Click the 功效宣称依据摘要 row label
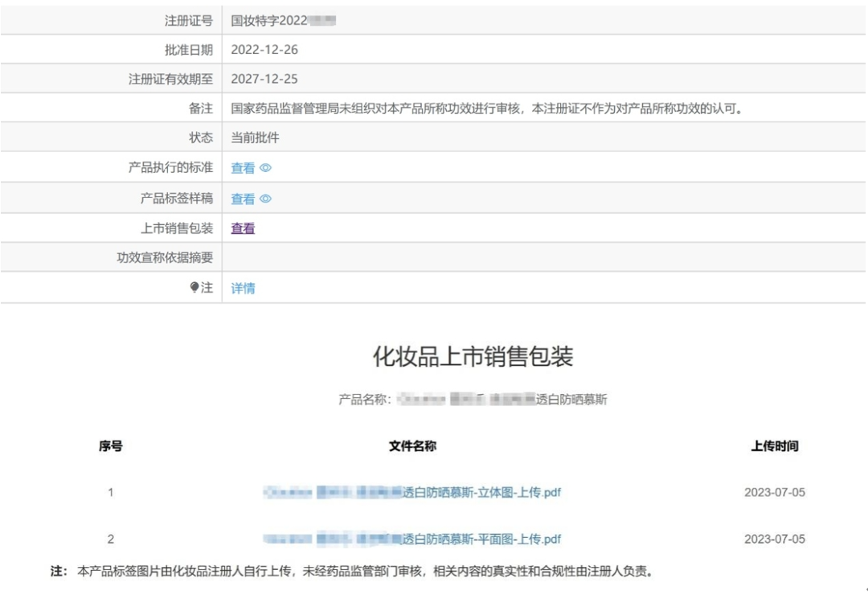868x595 pixels. point(165,258)
